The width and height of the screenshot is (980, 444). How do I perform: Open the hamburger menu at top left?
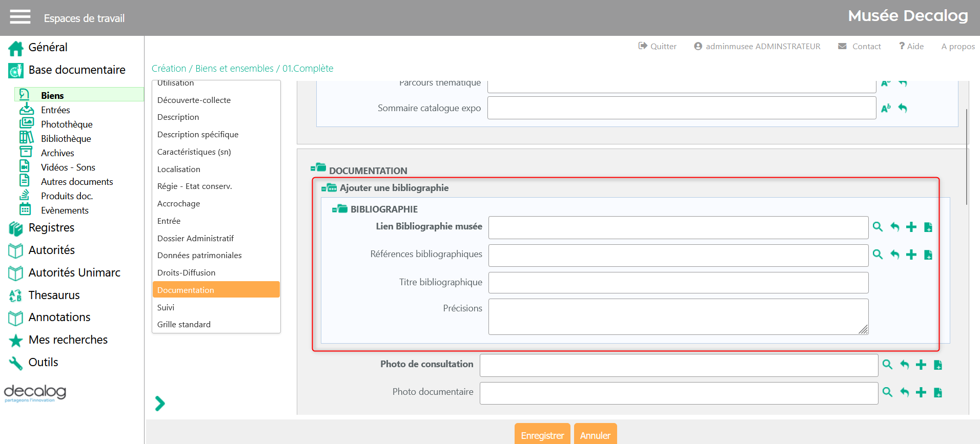pos(20,17)
